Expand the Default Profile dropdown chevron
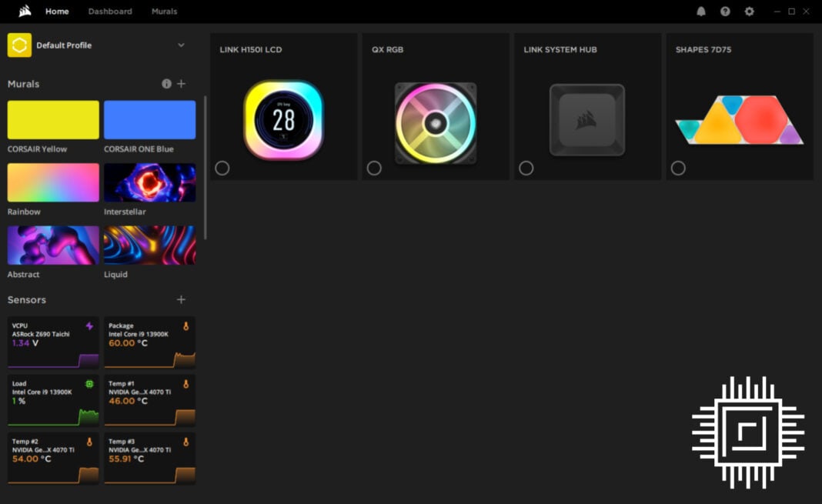The image size is (822, 504). tap(182, 45)
